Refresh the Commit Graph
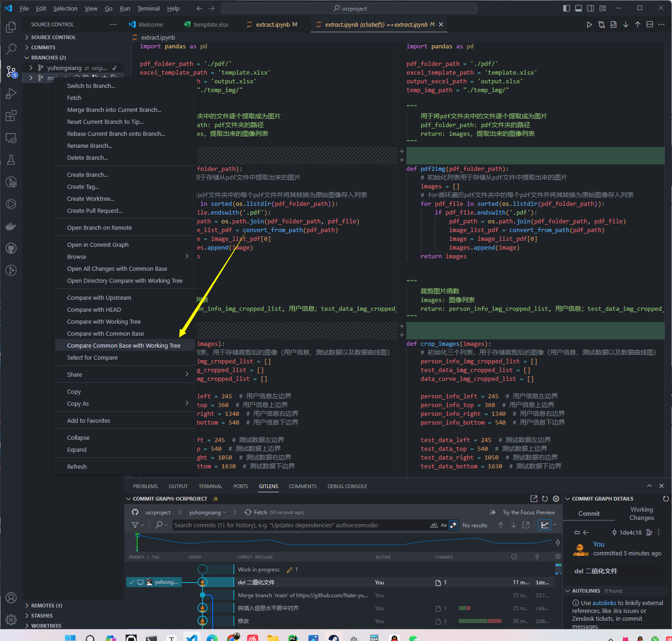This screenshot has height=641, width=672. point(545,499)
